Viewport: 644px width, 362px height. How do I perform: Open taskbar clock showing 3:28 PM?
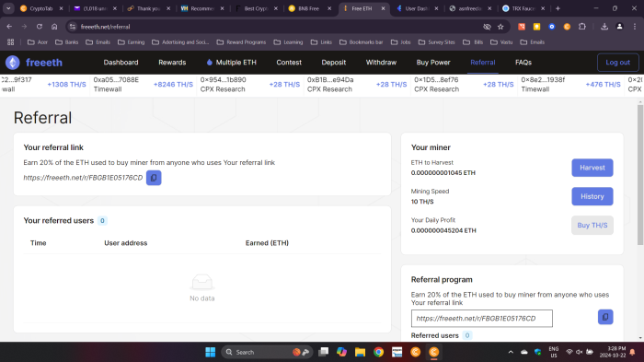pyautogui.click(x=612, y=352)
